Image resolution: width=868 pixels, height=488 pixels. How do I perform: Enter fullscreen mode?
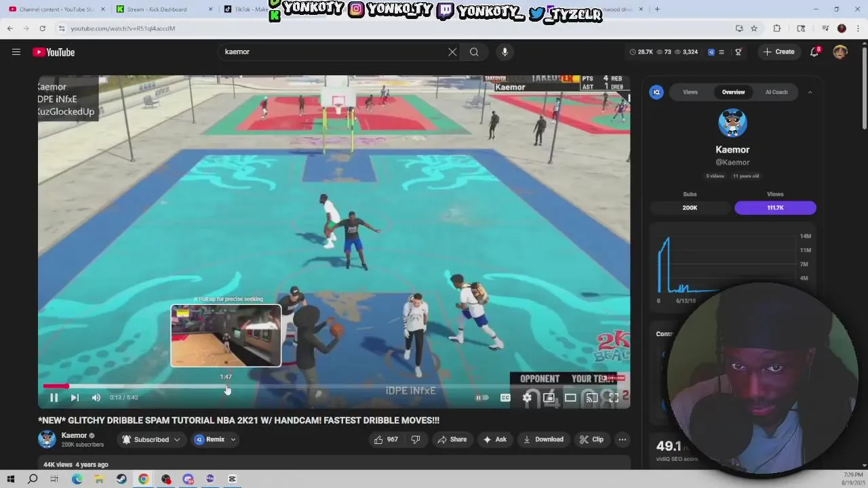(614, 398)
